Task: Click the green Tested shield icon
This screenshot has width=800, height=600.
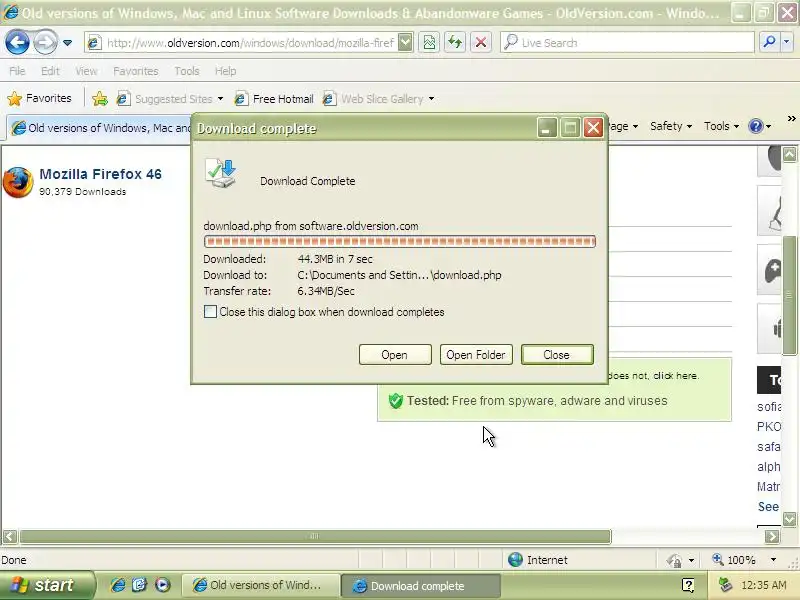Action: tap(395, 401)
